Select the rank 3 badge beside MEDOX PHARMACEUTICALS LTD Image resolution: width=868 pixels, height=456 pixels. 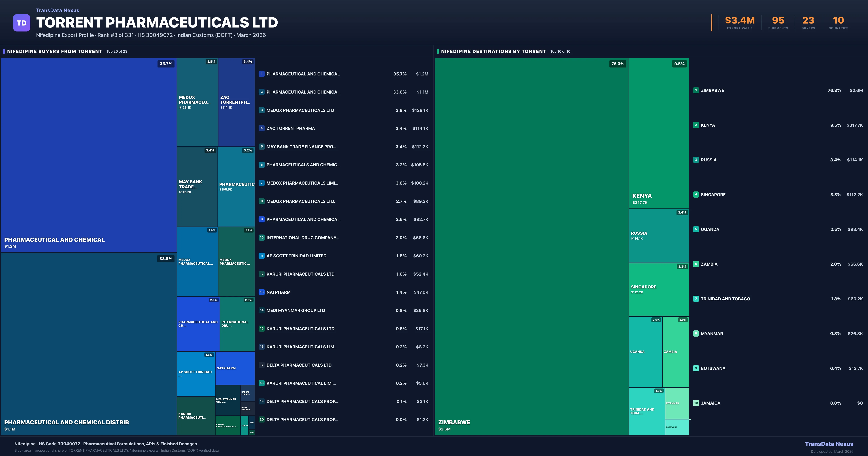pyautogui.click(x=261, y=110)
